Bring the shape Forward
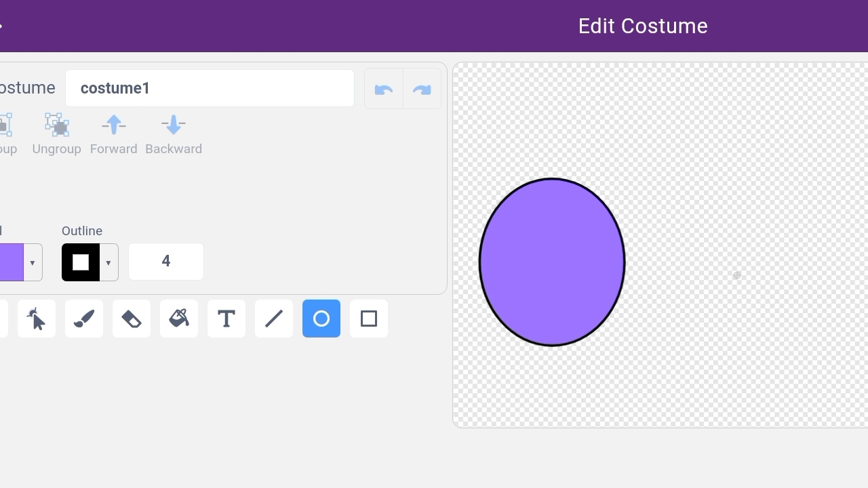The height and width of the screenshot is (488, 868). 113,134
